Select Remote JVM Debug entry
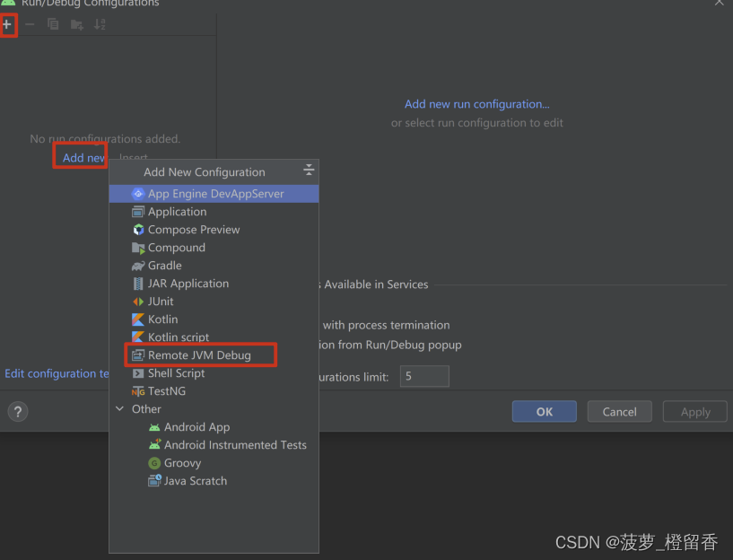 [x=214, y=355]
